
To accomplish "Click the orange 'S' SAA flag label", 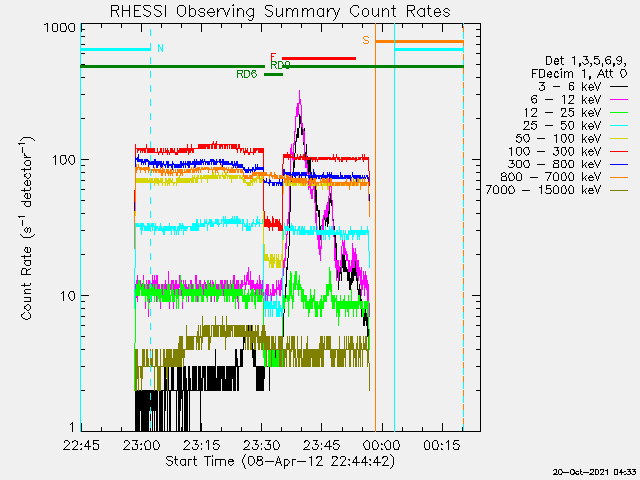I will click(x=366, y=40).
